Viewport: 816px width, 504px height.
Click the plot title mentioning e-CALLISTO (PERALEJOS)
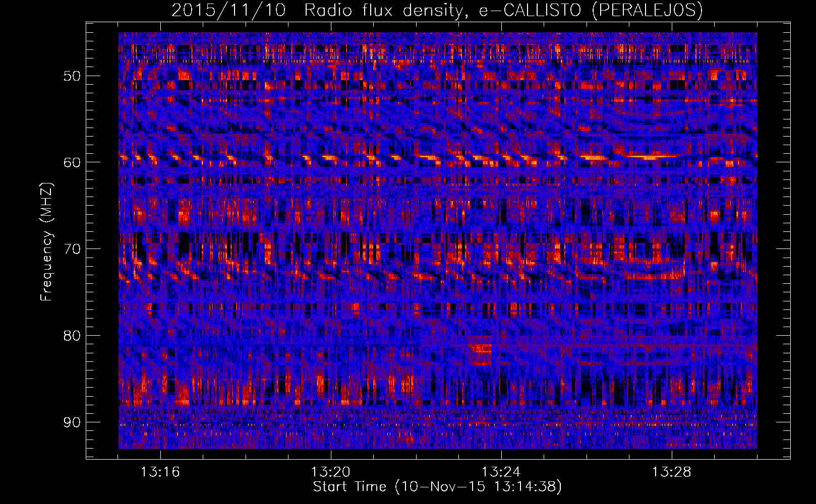point(437,10)
